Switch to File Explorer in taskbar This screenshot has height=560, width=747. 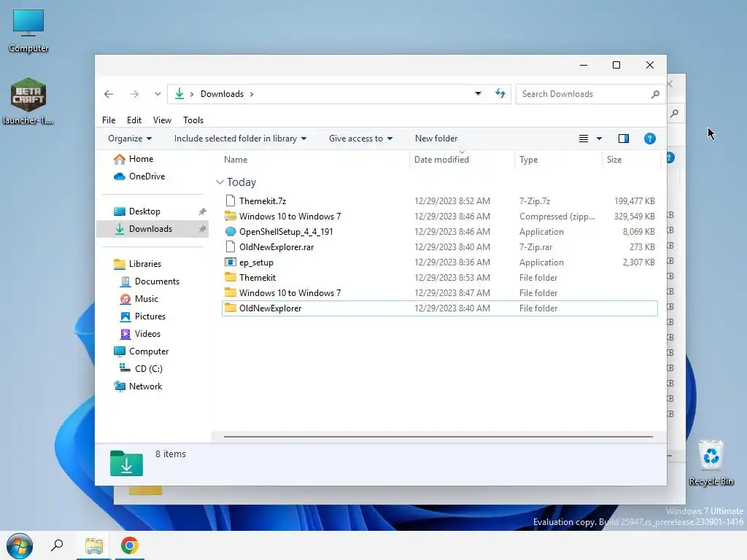pyautogui.click(x=94, y=545)
